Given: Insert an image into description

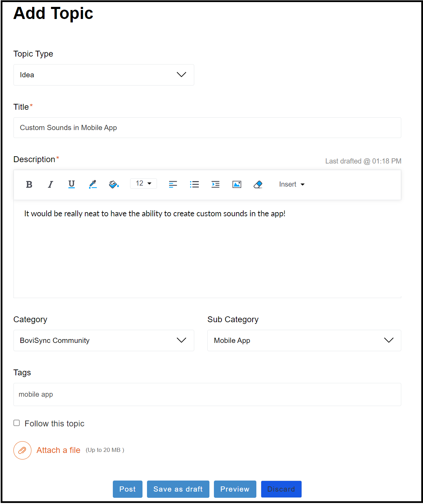Looking at the screenshot, I should point(237,185).
